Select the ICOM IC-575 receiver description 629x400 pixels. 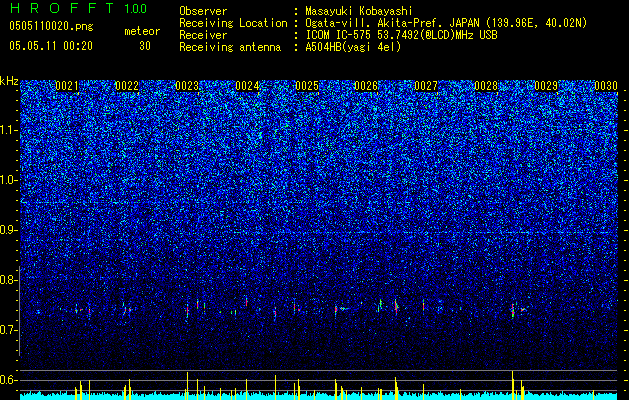[402, 35]
